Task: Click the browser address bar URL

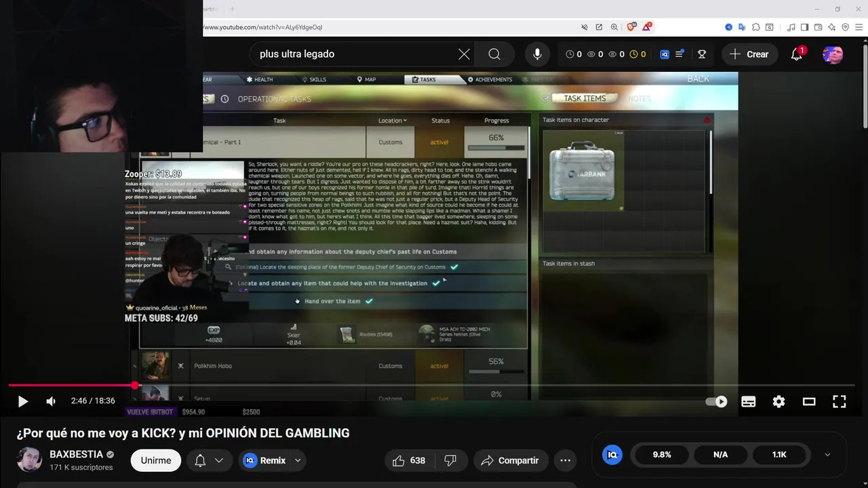Action: click(x=263, y=27)
